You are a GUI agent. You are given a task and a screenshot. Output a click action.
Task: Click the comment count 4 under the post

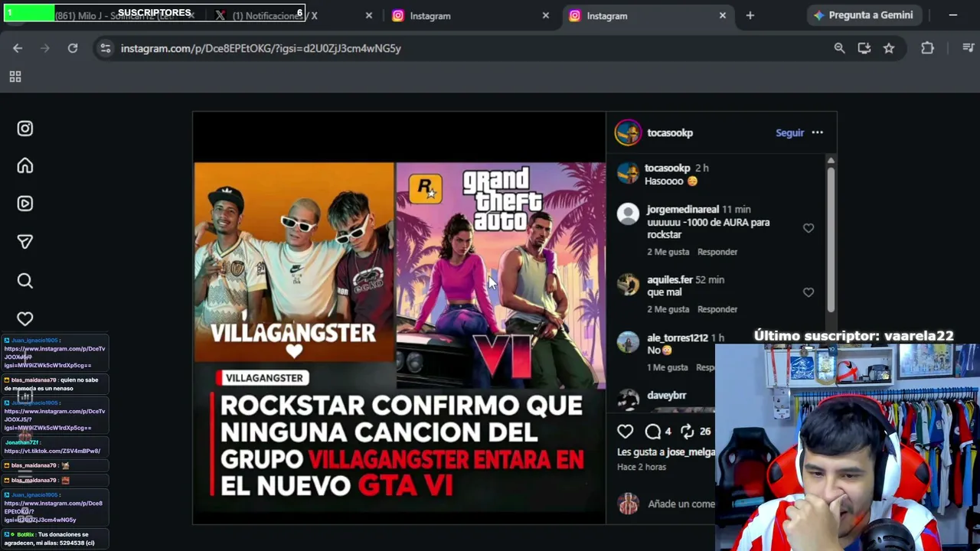click(x=668, y=432)
